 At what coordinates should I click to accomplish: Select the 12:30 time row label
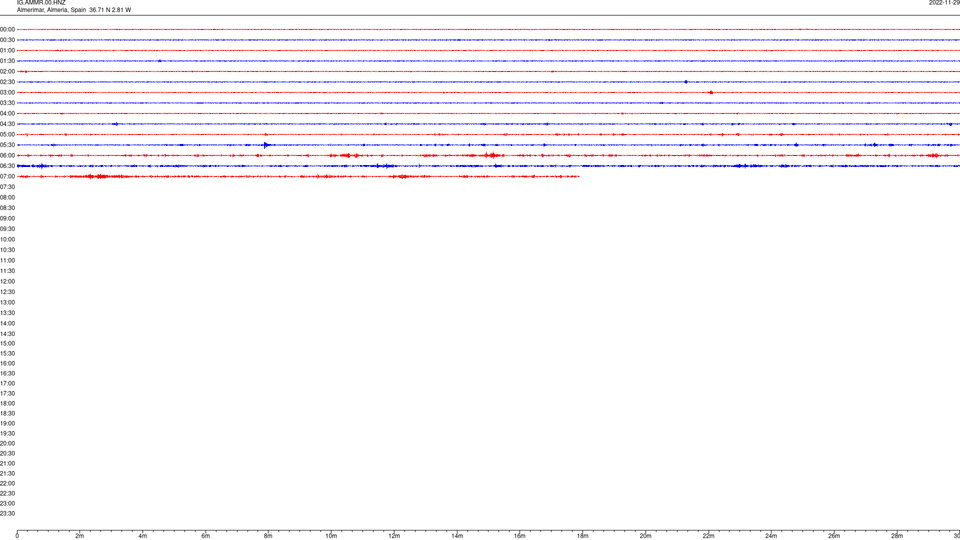tap(7, 292)
